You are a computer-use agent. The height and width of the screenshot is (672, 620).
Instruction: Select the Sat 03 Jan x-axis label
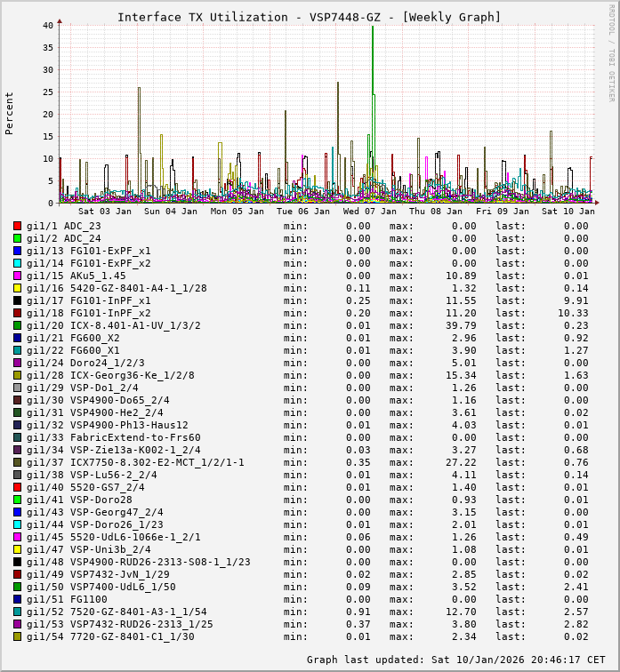[105, 212]
